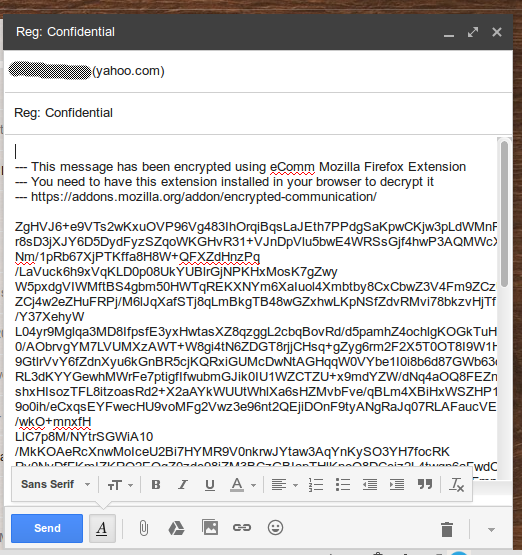Discard the draft with trash icon
522x555 pixels.
(447, 530)
